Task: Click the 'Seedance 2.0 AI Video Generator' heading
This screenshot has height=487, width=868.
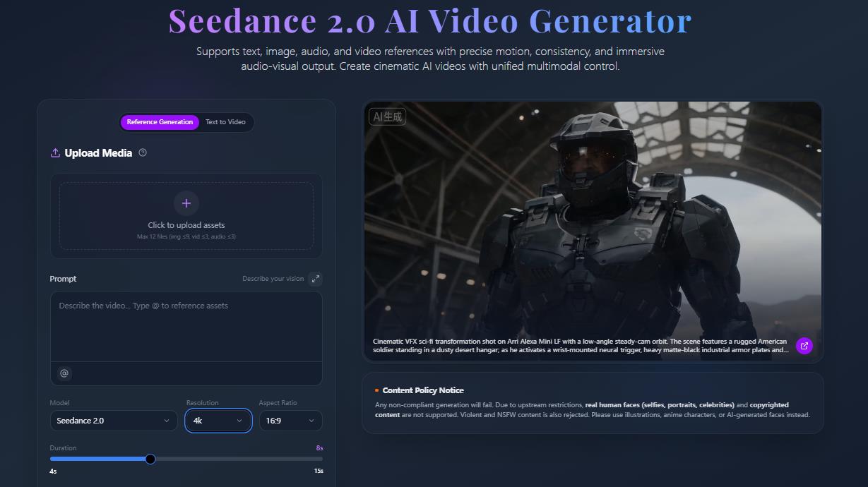Action: pyautogui.click(x=430, y=20)
